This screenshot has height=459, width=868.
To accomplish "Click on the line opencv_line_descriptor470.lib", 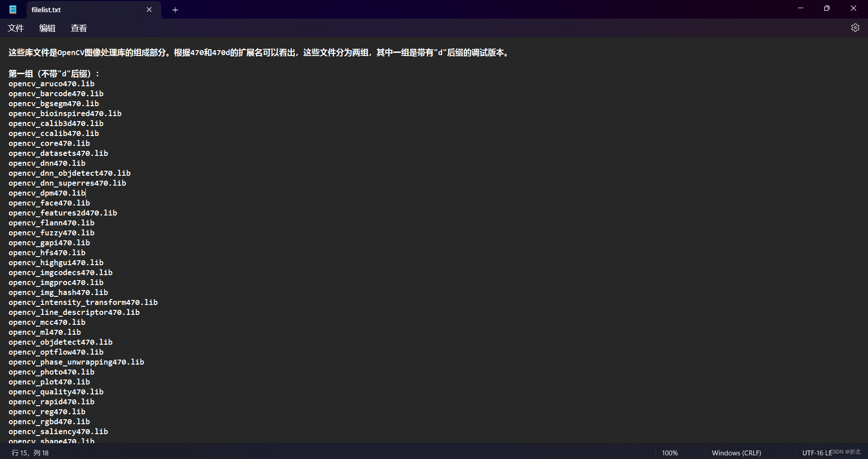I will [74, 312].
